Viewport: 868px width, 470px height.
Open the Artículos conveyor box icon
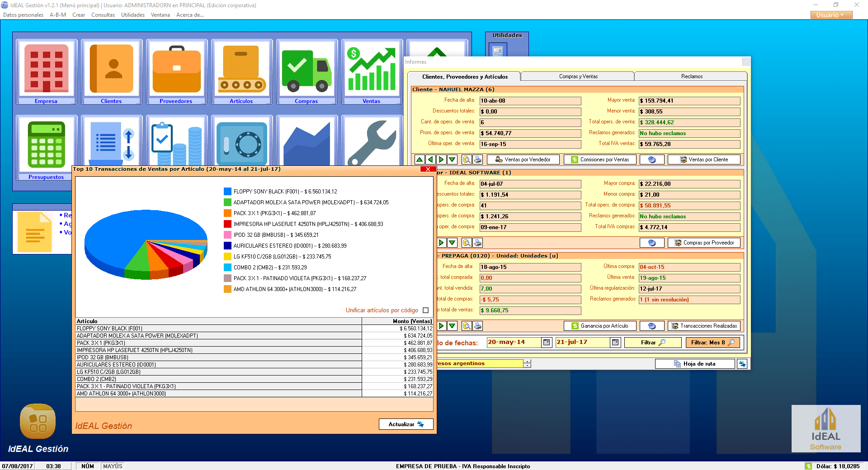[241, 72]
